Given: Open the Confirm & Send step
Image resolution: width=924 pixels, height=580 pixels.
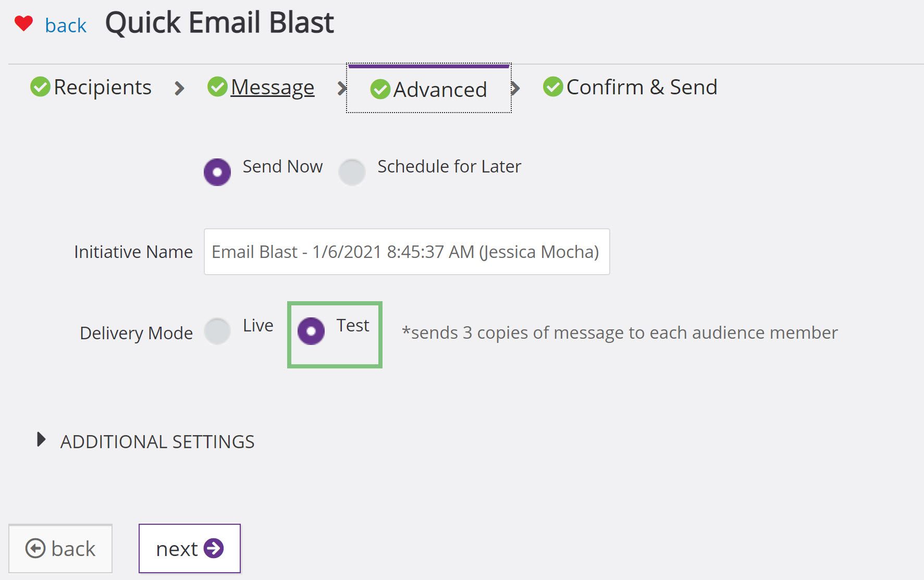Looking at the screenshot, I should point(642,87).
